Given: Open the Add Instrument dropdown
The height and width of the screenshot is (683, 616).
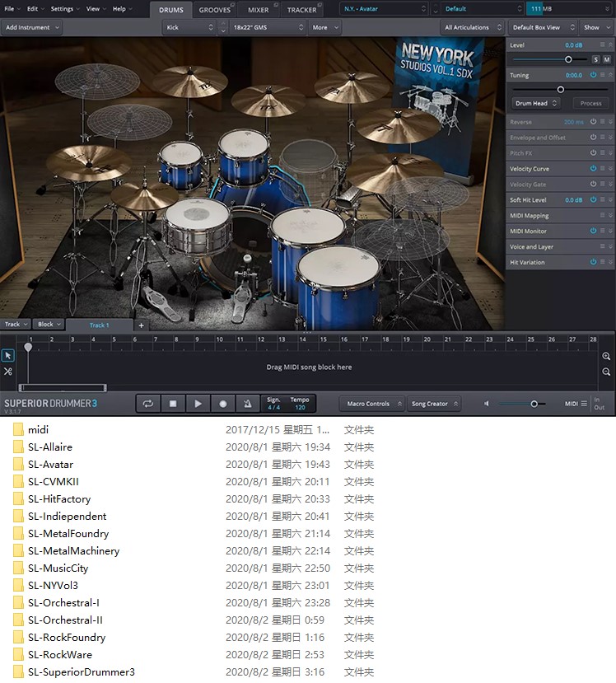Looking at the screenshot, I should click(x=31, y=27).
